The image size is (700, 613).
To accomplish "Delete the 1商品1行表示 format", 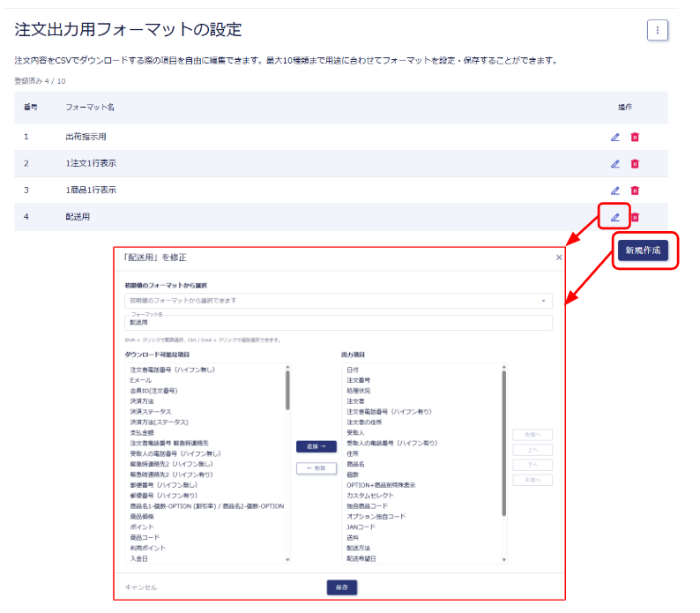I will (x=635, y=191).
